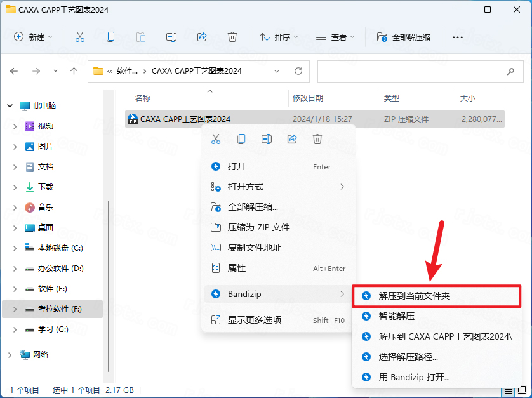532x398 pixels.
Task: Open the toolbar three-dots more options
Action: [457, 37]
